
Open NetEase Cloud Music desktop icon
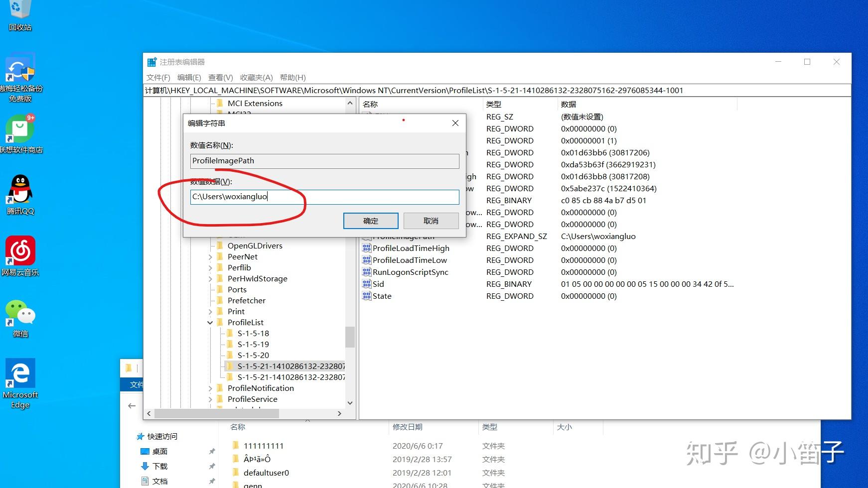[x=20, y=255]
